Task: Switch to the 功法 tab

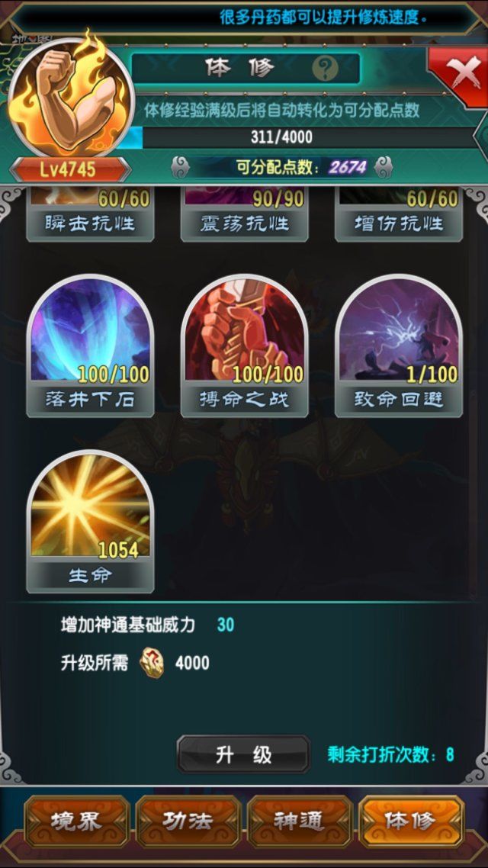Action: pyautogui.click(x=188, y=821)
